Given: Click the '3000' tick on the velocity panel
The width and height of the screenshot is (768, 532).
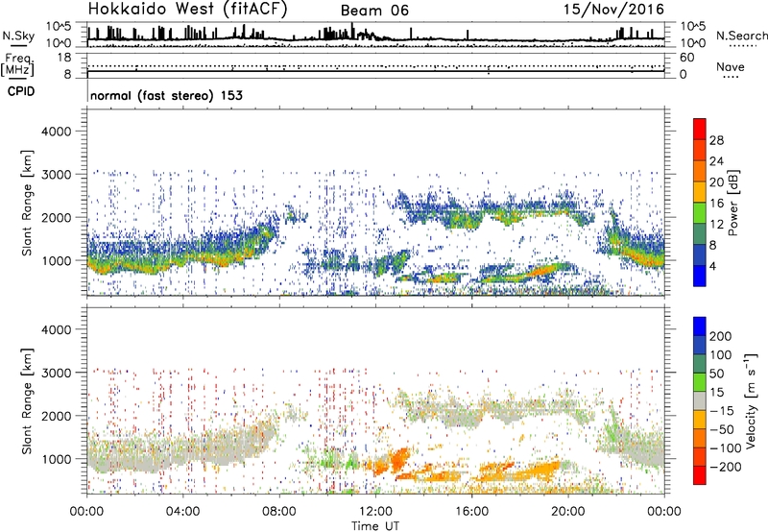Looking at the screenshot, I should pos(56,373).
